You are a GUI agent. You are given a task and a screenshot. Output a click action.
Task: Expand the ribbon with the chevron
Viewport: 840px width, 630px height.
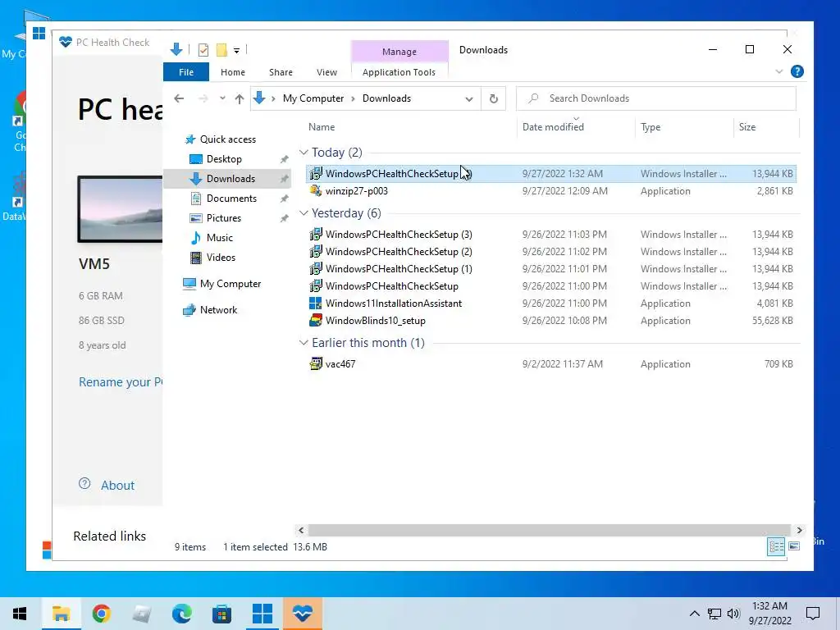(x=779, y=72)
